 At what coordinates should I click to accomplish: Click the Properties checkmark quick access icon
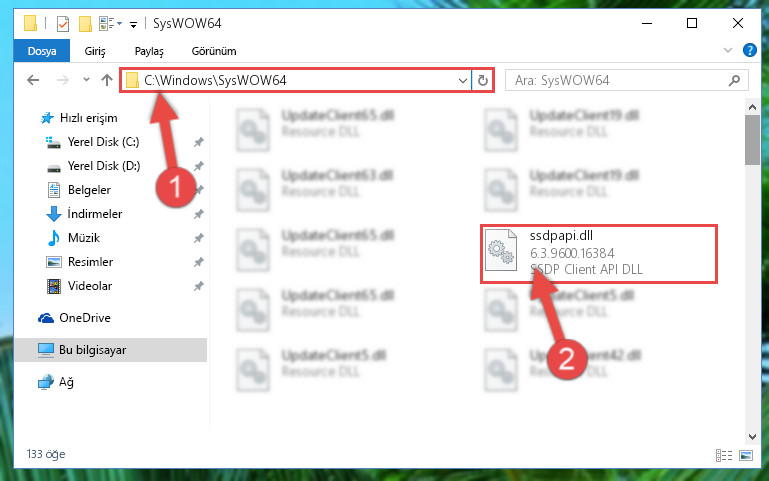pyautogui.click(x=63, y=24)
